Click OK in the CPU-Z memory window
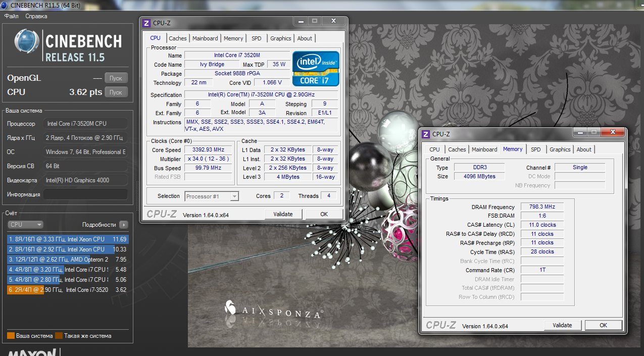Screen dimensions: 644x356 click(x=603, y=325)
